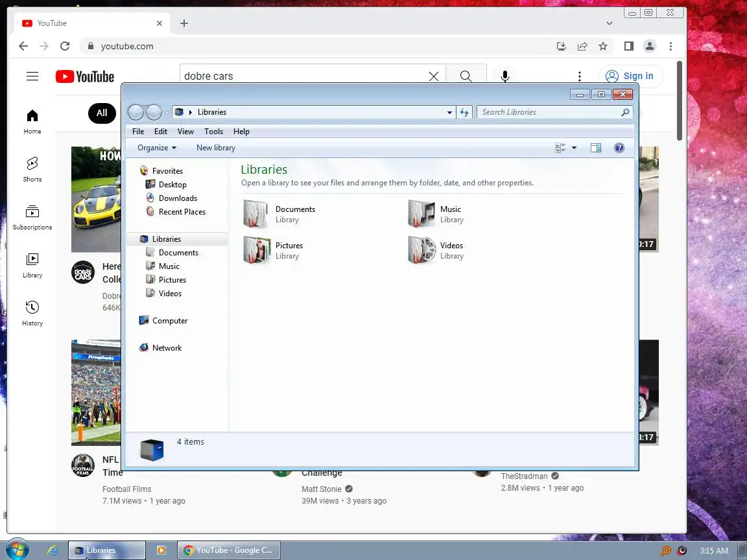
Task: Open Chrome three-dot menu
Action: pos(670,46)
